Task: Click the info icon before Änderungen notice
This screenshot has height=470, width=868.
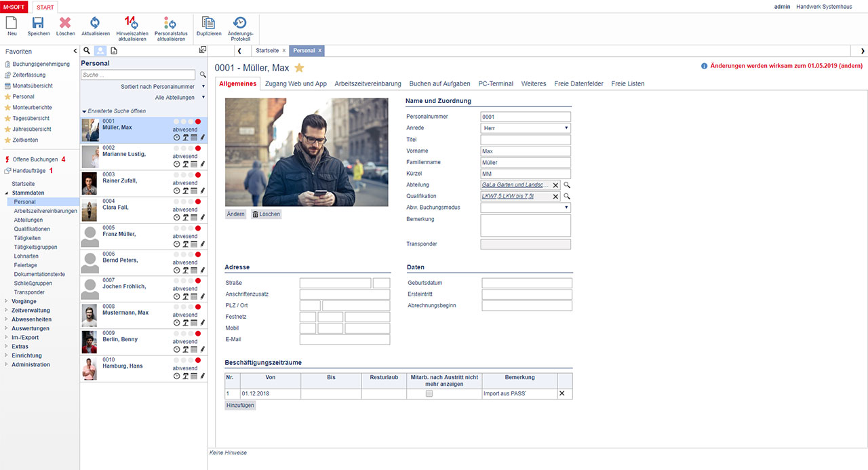Action: coord(705,66)
